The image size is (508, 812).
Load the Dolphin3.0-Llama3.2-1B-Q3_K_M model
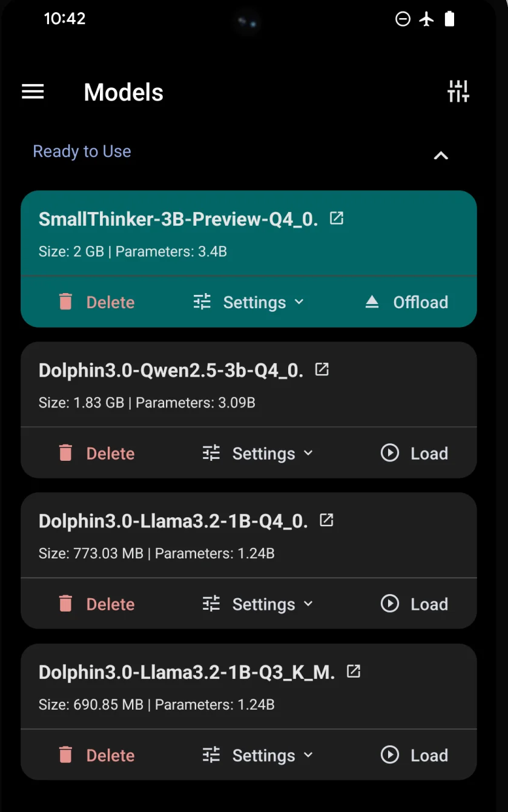pyautogui.click(x=414, y=755)
